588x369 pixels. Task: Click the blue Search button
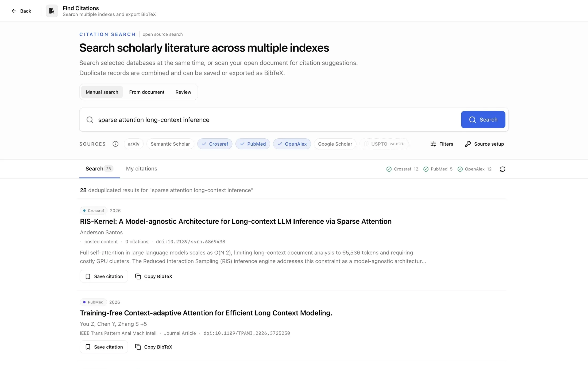[483, 120]
